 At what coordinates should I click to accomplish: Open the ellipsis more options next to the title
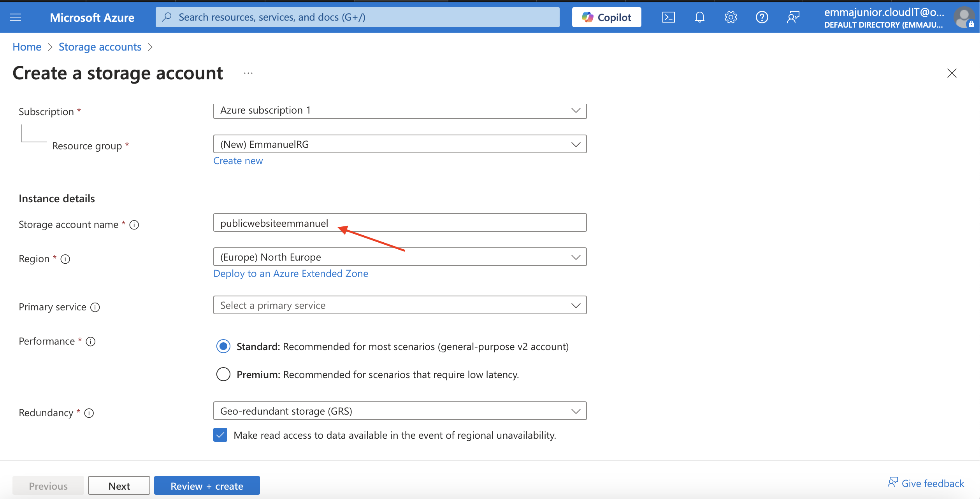coord(248,73)
